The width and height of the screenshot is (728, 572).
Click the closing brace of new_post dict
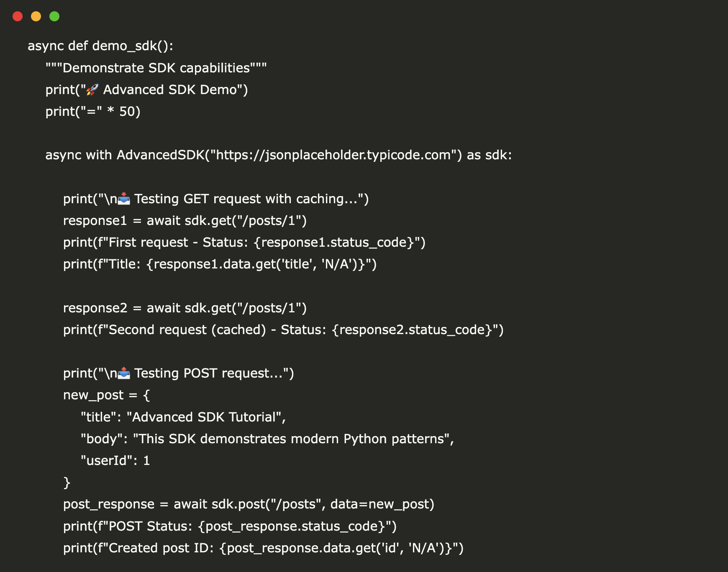click(x=67, y=483)
